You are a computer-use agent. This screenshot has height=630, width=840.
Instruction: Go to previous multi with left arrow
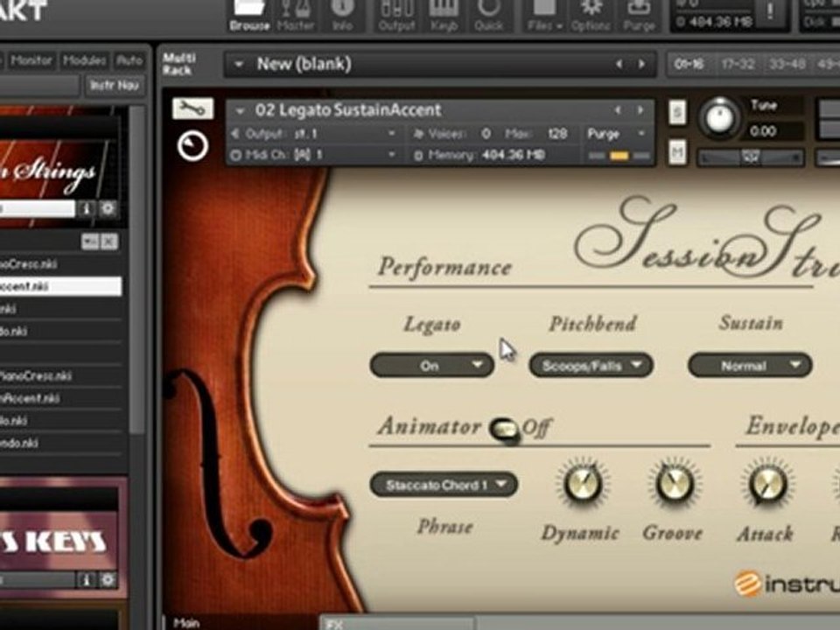(619, 64)
